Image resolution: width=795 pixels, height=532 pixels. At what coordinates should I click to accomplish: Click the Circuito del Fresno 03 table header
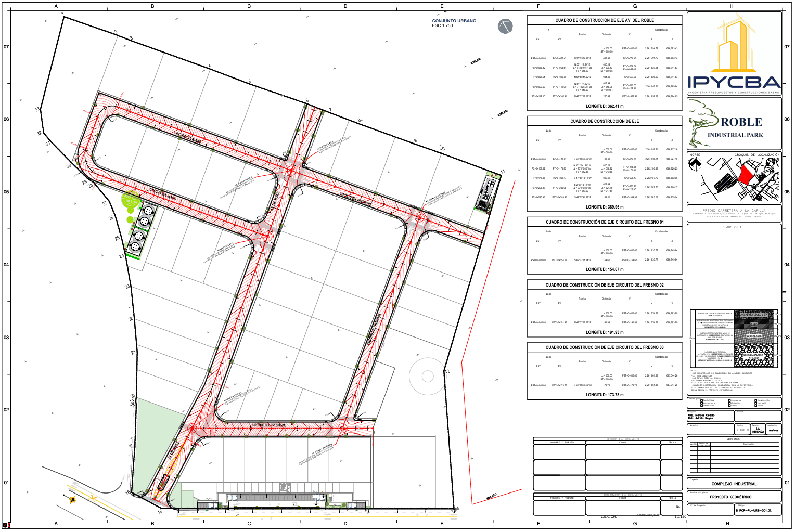[604, 347]
